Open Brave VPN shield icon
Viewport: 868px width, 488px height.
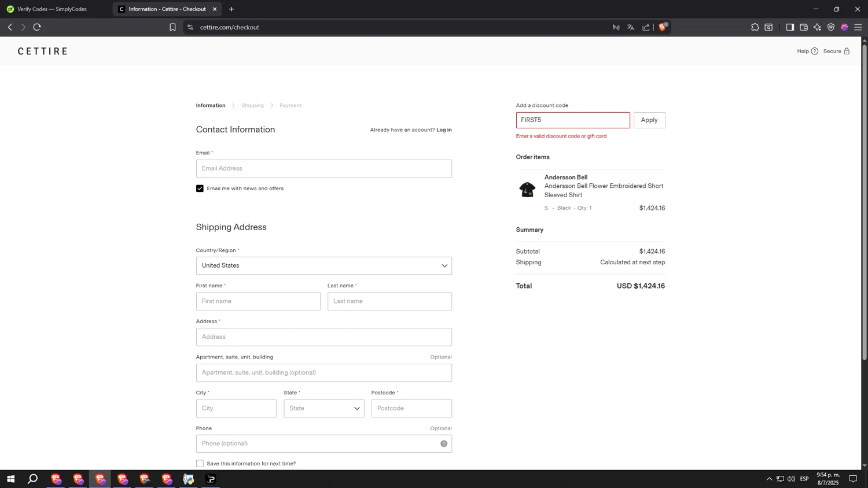[831, 27]
